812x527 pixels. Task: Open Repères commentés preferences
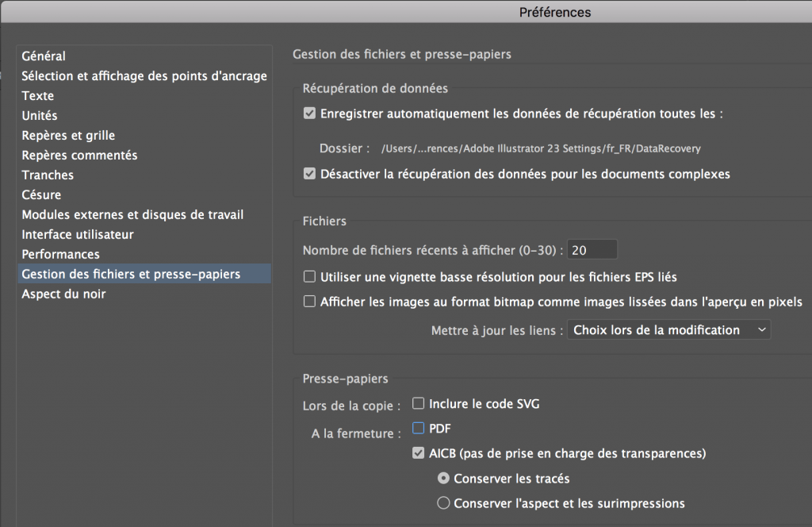pos(79,156)
